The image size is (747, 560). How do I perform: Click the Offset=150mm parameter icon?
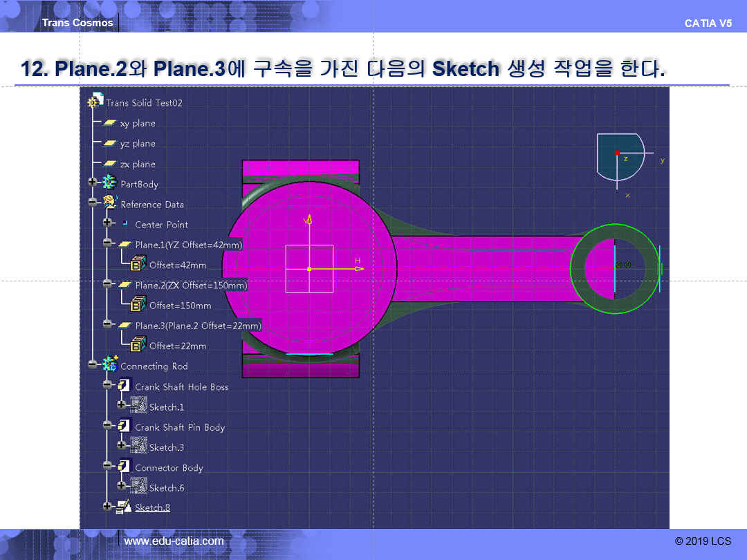[138, 304]
